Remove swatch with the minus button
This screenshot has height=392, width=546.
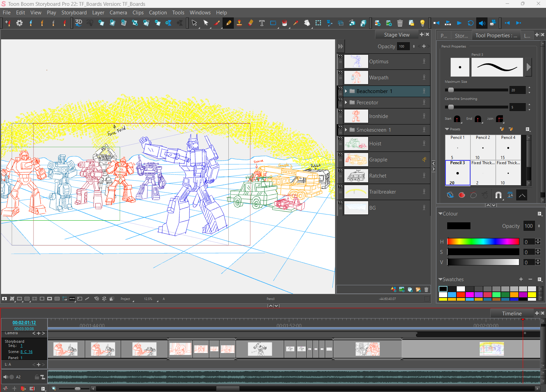[x=530, y=279]
